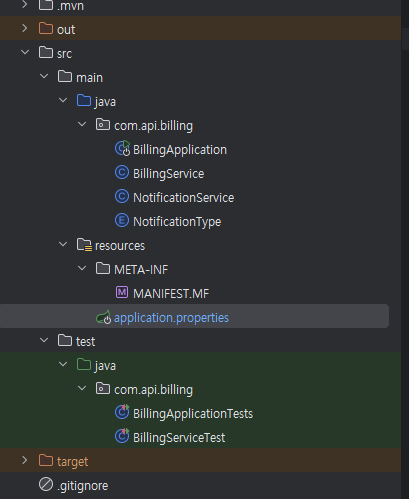Open the BillingService class
The width and height of the screenshot is (409, 499).
(x=169, y=174)
